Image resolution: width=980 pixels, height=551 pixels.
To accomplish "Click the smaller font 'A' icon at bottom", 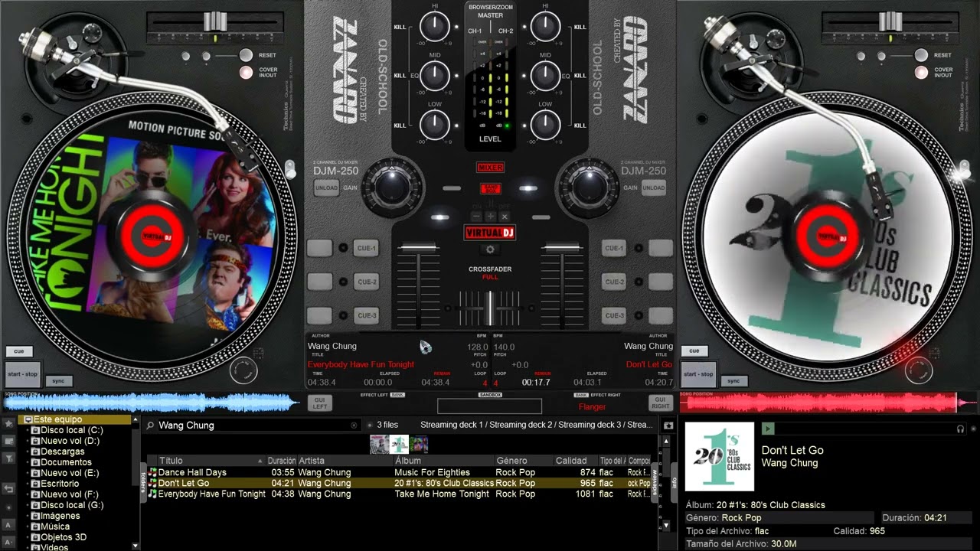I will coord(8,542).
